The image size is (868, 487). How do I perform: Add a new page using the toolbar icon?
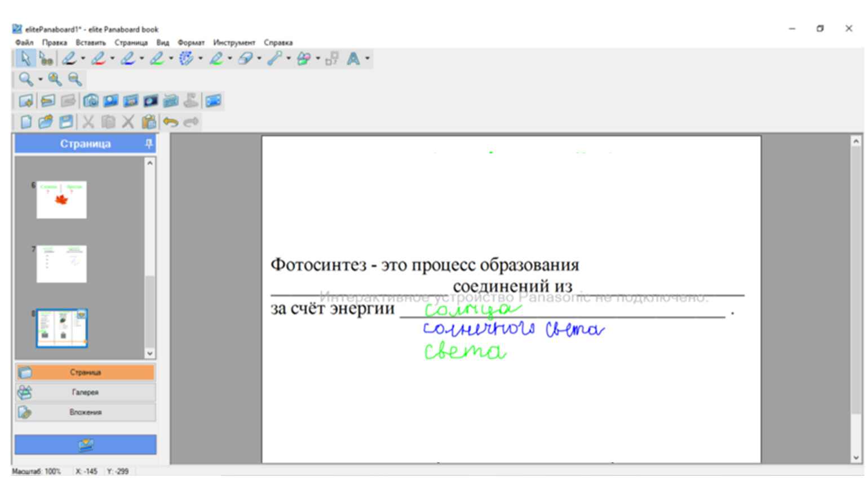pyautogui.click(x=26, y=101)
